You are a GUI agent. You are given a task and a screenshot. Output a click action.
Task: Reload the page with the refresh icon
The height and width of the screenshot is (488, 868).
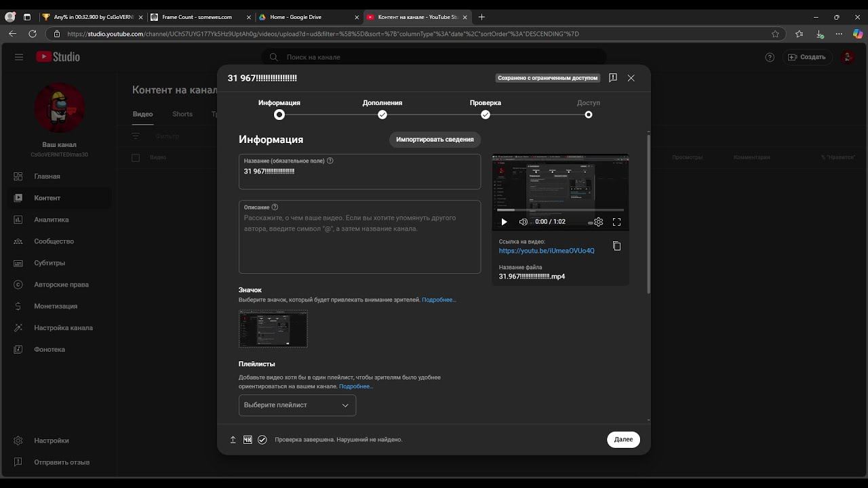[33, 34]
